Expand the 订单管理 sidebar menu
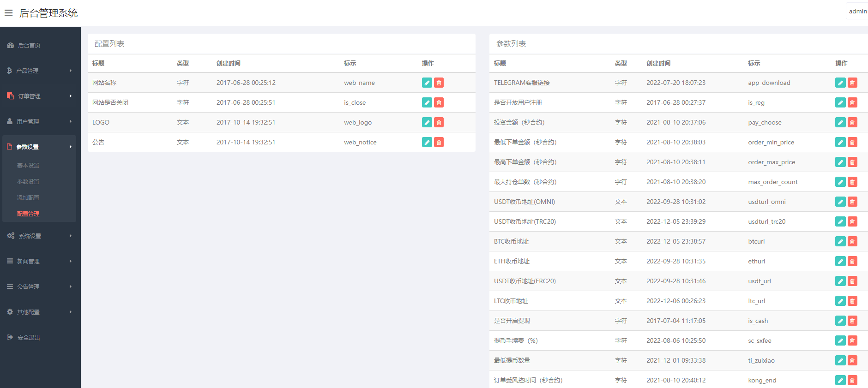868x388 pixels. click(x=39, y=96)
